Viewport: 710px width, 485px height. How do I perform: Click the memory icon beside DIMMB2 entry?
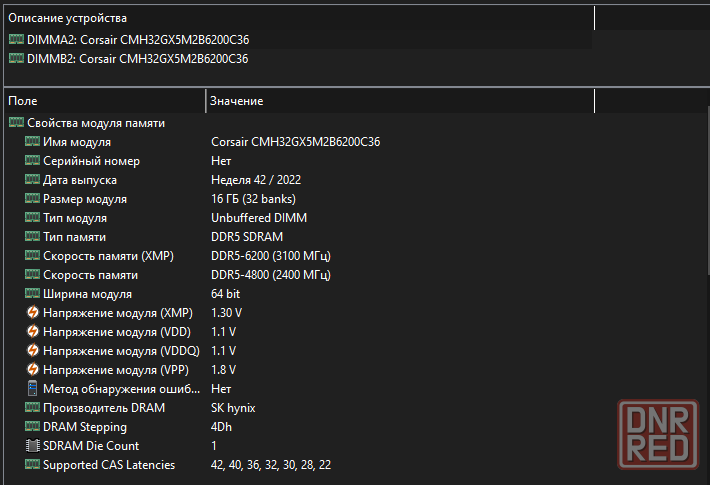pos(16,59)
